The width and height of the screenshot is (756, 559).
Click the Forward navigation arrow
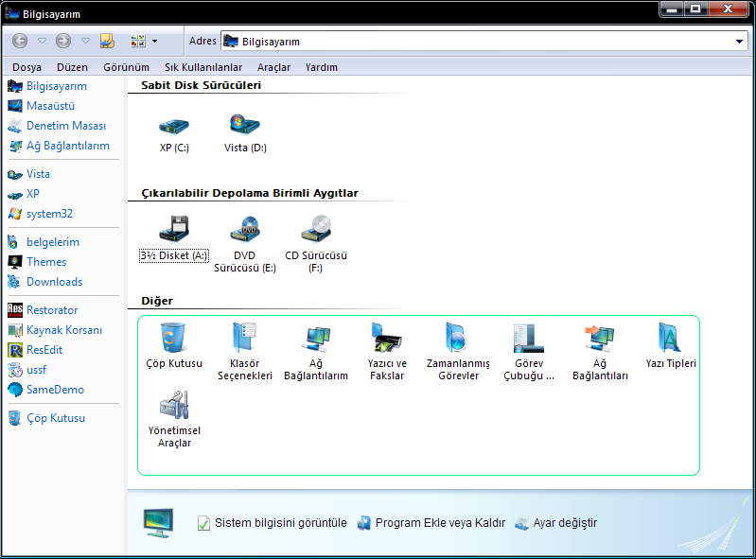[63, 41]
